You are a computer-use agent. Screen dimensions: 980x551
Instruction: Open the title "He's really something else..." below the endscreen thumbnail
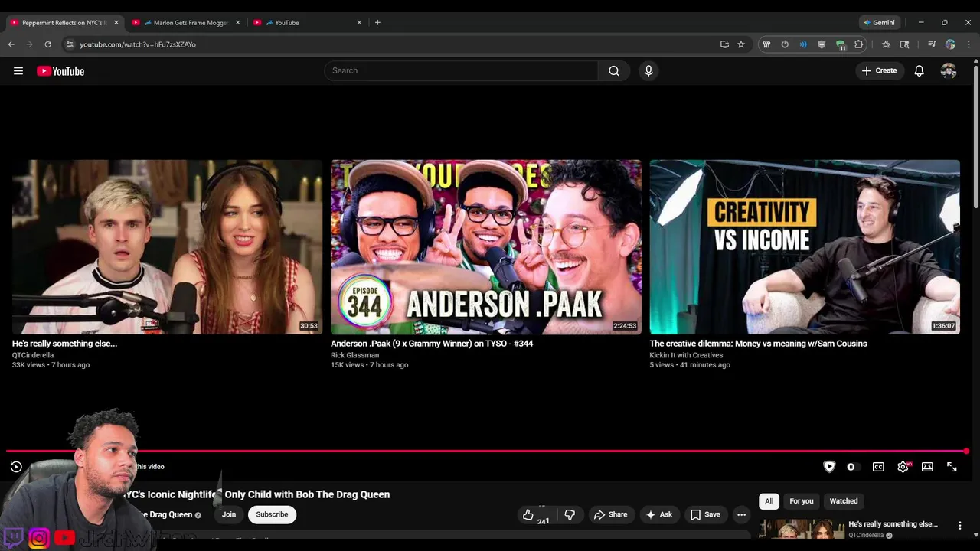click(x=65, y=344)
